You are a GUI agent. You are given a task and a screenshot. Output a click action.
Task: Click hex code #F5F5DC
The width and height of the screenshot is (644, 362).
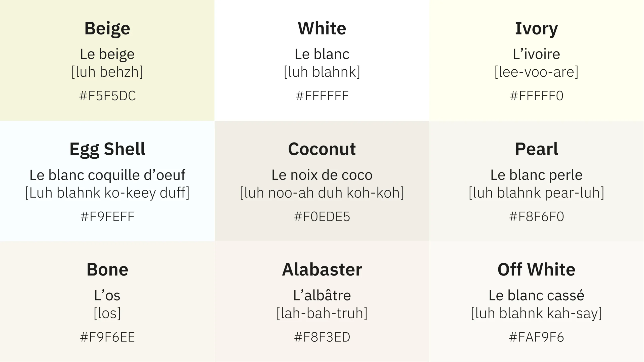(x=107, y=96)
